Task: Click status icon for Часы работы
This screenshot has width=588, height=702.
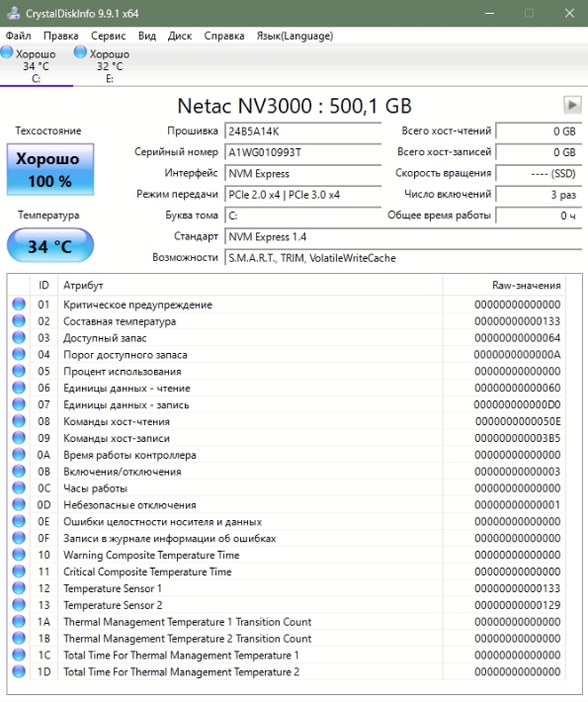Action: click(x=19, y=487)
